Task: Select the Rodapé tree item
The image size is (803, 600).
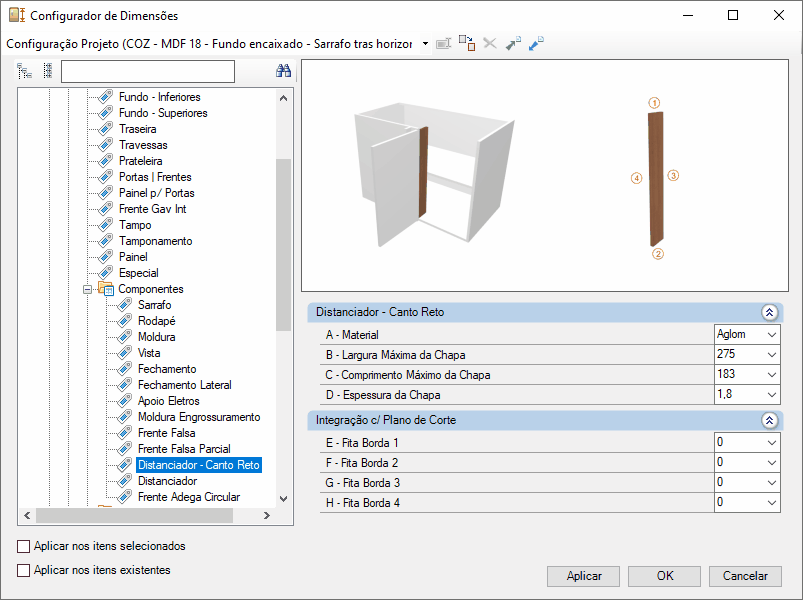Action: click(x=157, y=321)
